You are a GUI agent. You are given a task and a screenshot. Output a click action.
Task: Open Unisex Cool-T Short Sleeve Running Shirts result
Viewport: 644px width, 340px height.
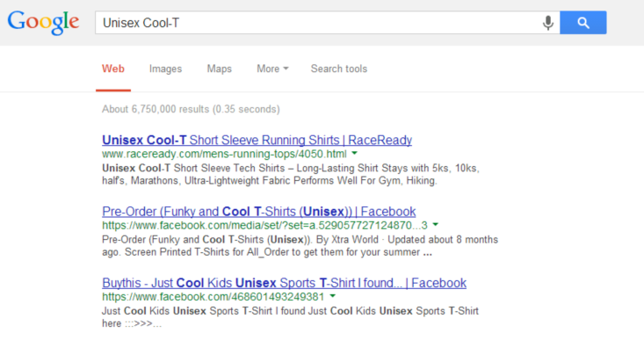tap(257, 140)
